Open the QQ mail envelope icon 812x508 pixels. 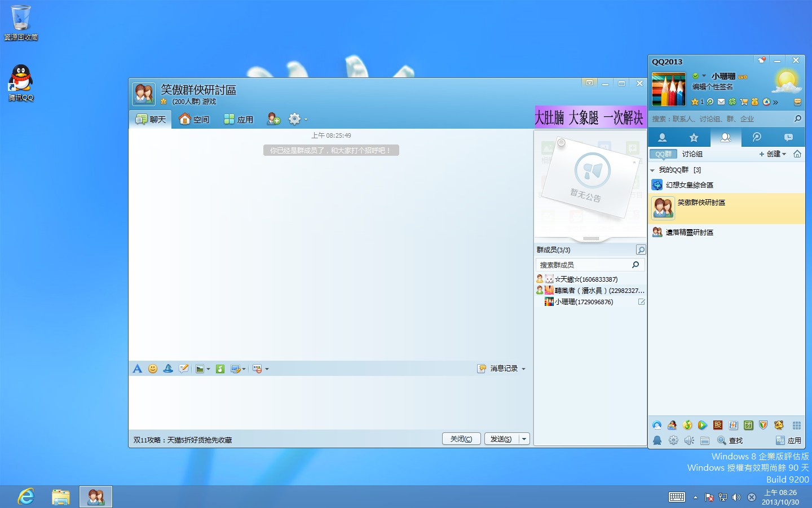coord(721,102)
